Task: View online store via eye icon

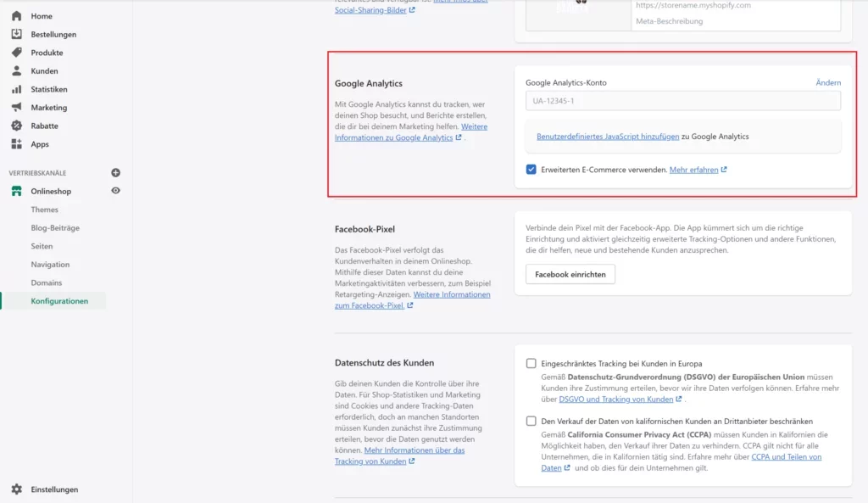Action: coord(115,191)
